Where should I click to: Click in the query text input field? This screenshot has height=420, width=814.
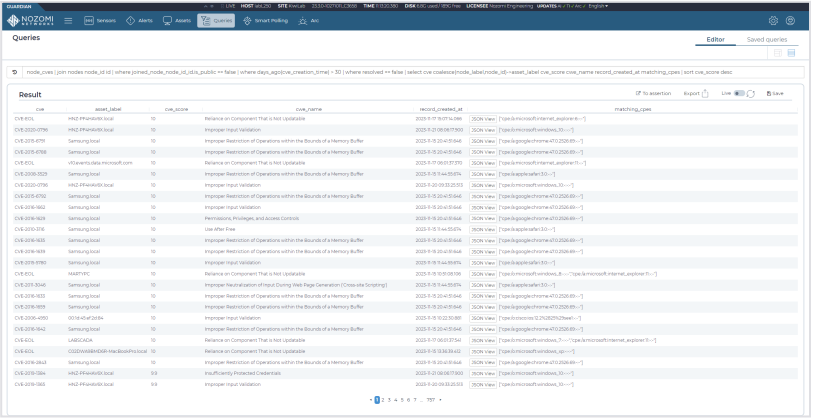point(400,72)
